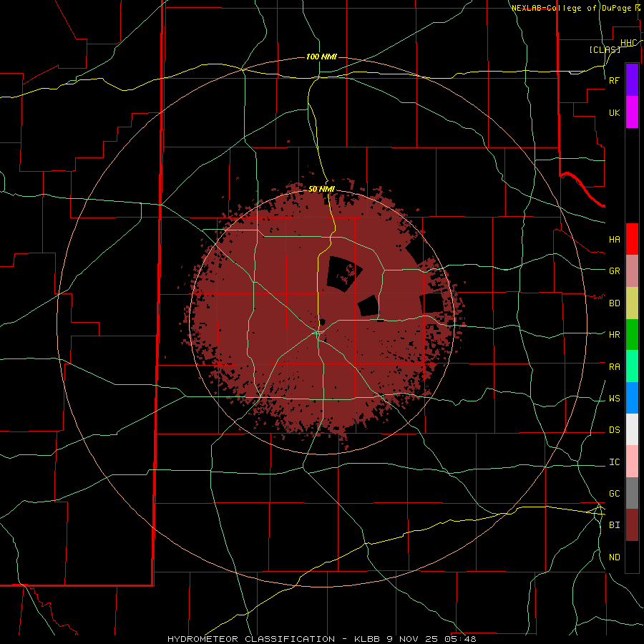Click the IC legend label
The height and width of the screenshot is (644, 644).
tap(614, 462)
